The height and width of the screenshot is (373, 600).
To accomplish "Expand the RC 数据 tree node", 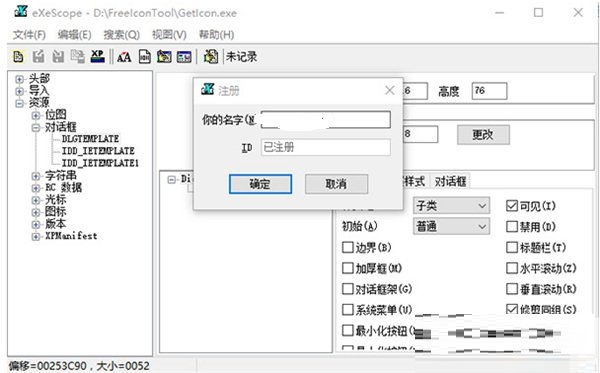I will point(36,188).
